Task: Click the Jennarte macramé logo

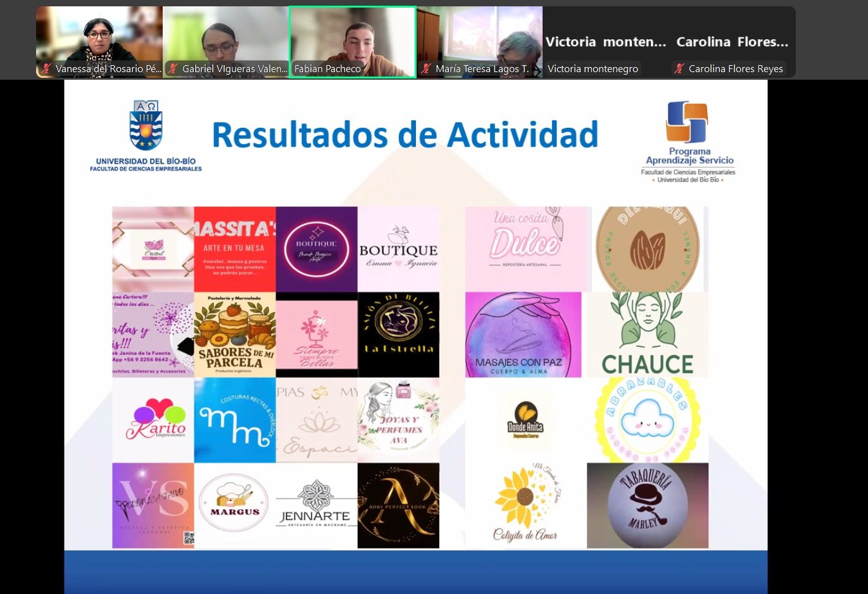Action: [x=317, y=505]
